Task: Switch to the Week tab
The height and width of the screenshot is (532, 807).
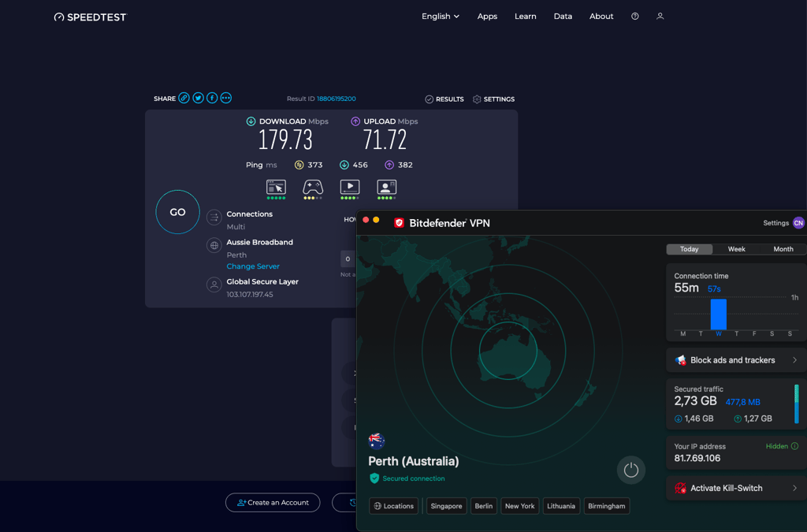Action: click(737, 249)
